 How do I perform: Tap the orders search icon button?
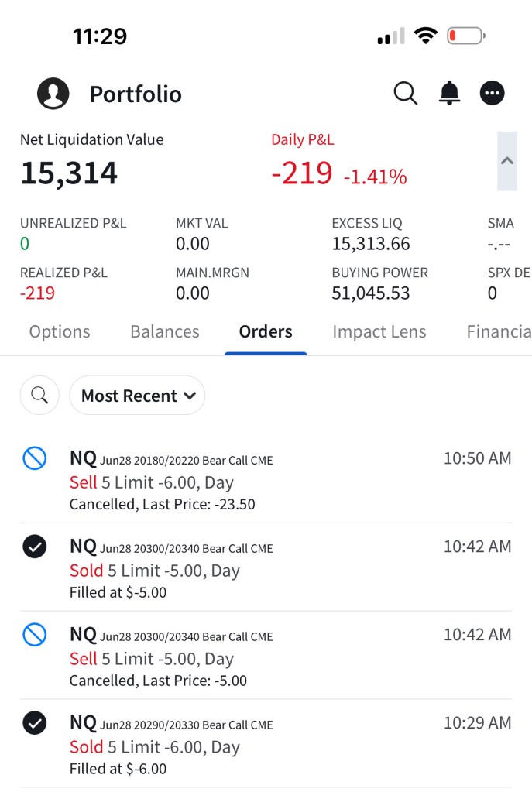(39, 396)
